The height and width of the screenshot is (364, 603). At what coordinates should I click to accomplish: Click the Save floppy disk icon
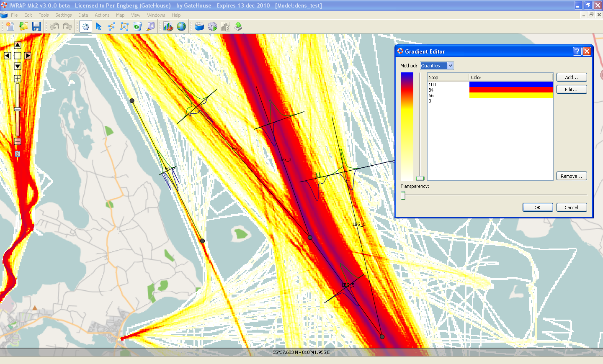pos(36,26)
